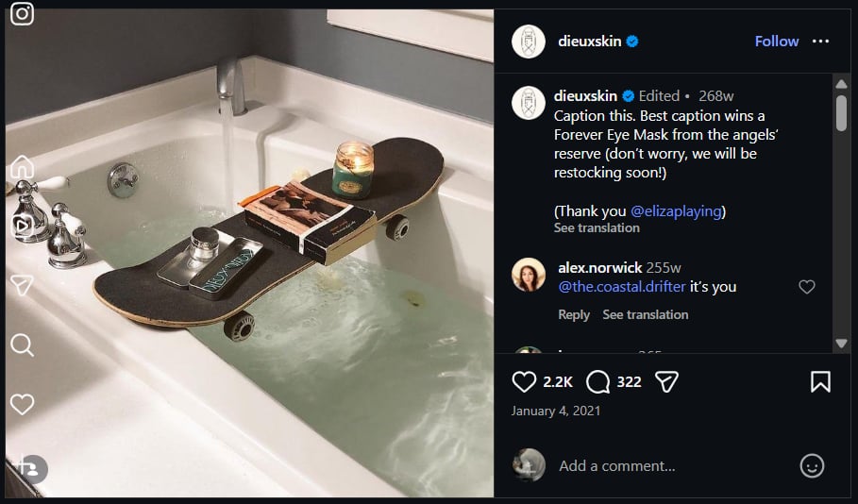The image size is (858, 504).
Task: See translation of alex.norwick's comment
Action: 646,315
